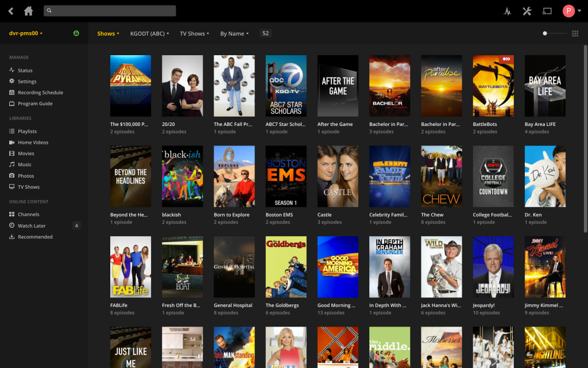This screenshot has height=368, width=588.
Task: Click the Status icon in sidebar
Action: point(11,70)
